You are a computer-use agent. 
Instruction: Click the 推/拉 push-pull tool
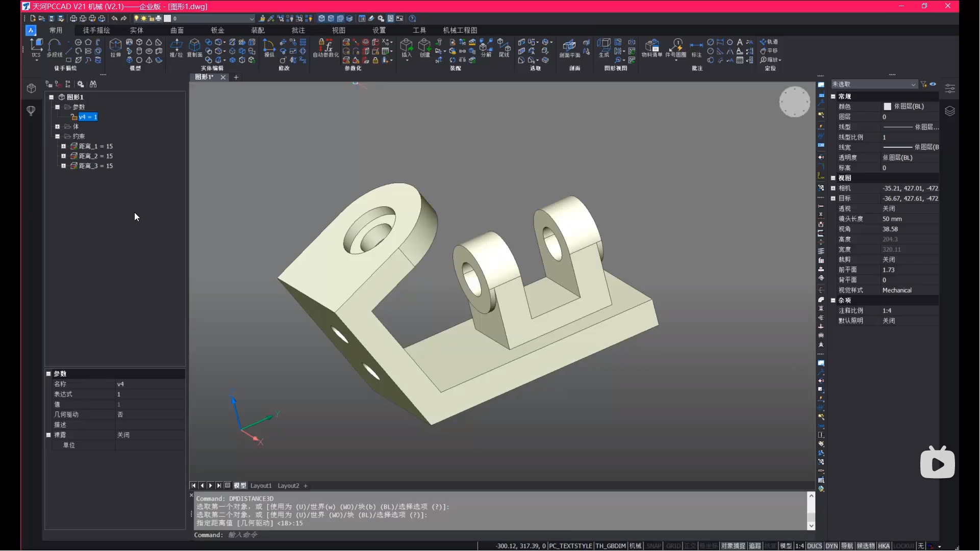(176, 47)
